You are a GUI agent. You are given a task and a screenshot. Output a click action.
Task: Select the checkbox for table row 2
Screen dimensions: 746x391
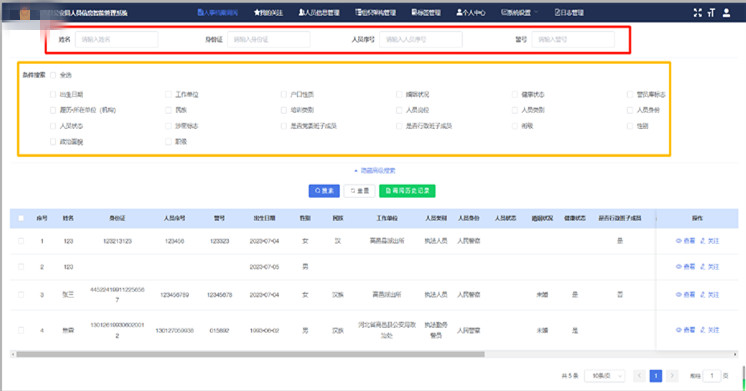(x=21, y=267)
